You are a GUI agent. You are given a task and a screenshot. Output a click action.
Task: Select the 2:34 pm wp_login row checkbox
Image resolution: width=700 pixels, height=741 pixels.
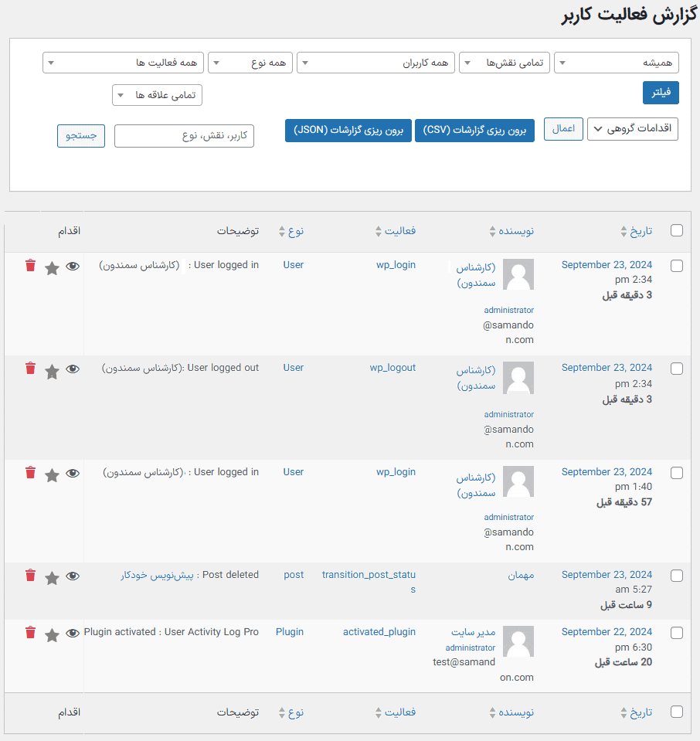tap(677, 266)
